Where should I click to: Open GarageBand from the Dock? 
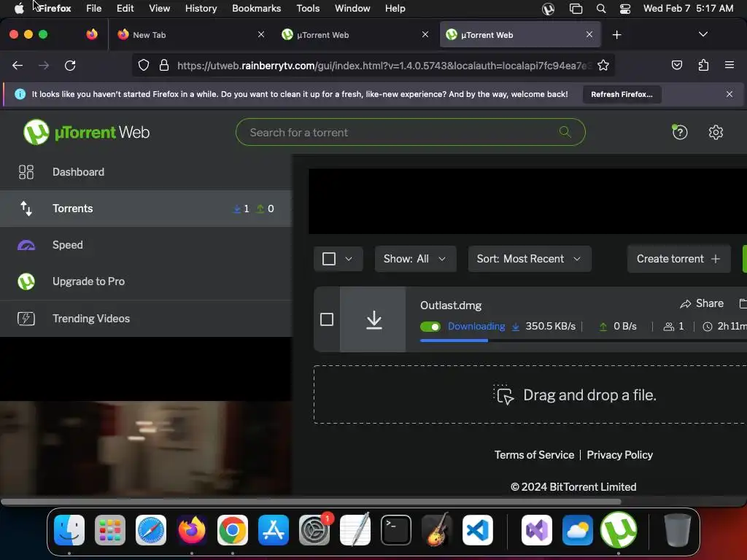pyautogui.click(x=437, y=529)
